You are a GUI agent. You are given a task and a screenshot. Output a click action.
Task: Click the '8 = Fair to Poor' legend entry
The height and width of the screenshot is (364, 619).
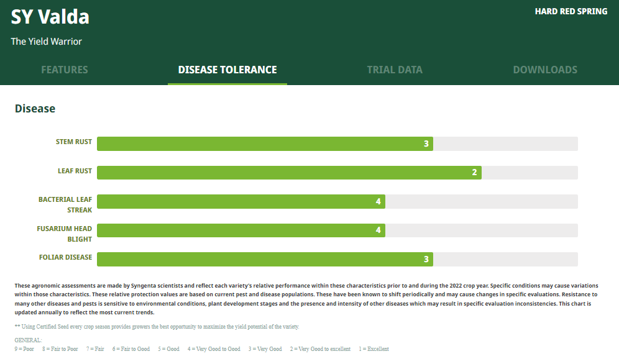tap(60, 349)
